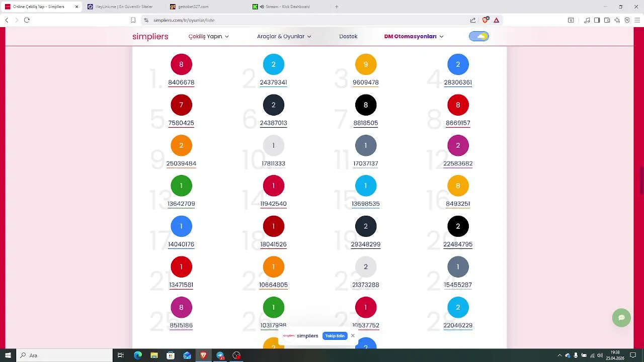Viewport: 644px width, 362px height.
Task: Launch Microsoft Edge from the taskbar
Action: pos(138,355)
